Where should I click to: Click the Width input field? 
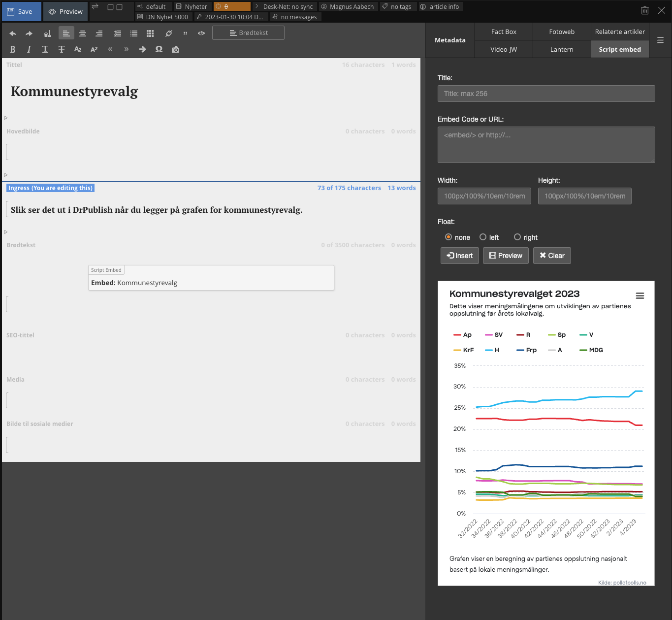pos(484,196)
